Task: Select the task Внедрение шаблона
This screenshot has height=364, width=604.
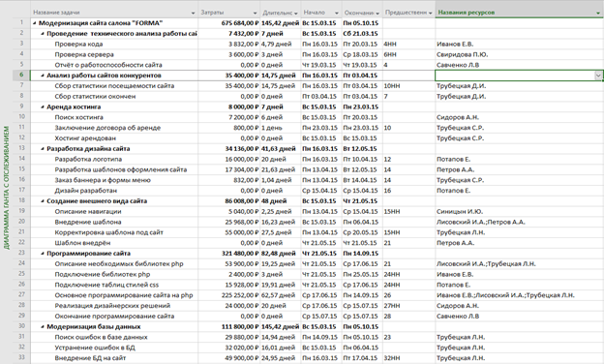Action: click(x=88, y=222)
